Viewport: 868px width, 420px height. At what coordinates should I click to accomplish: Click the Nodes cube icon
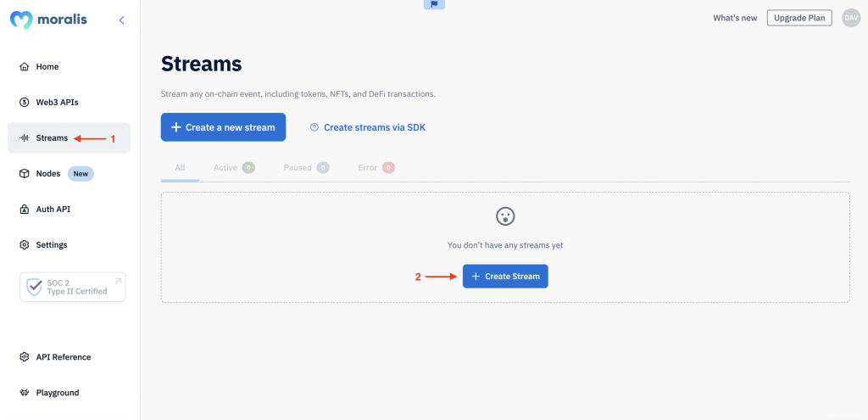pos(24,173)
